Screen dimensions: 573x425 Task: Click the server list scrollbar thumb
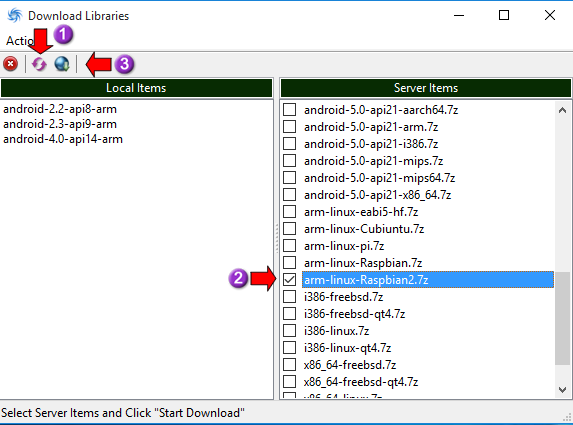pyautogui.click(x=562, y=318)
